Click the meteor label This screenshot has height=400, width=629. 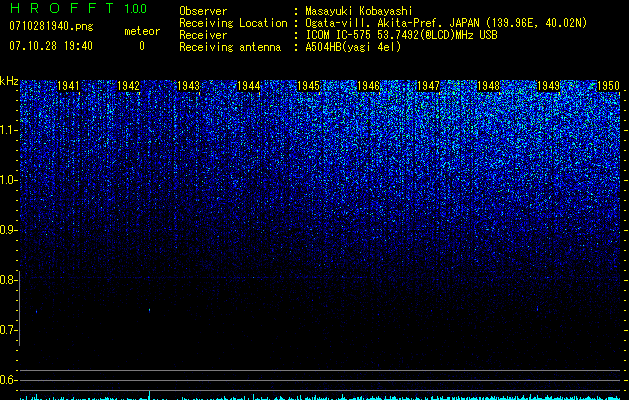(x=142, y=31)
